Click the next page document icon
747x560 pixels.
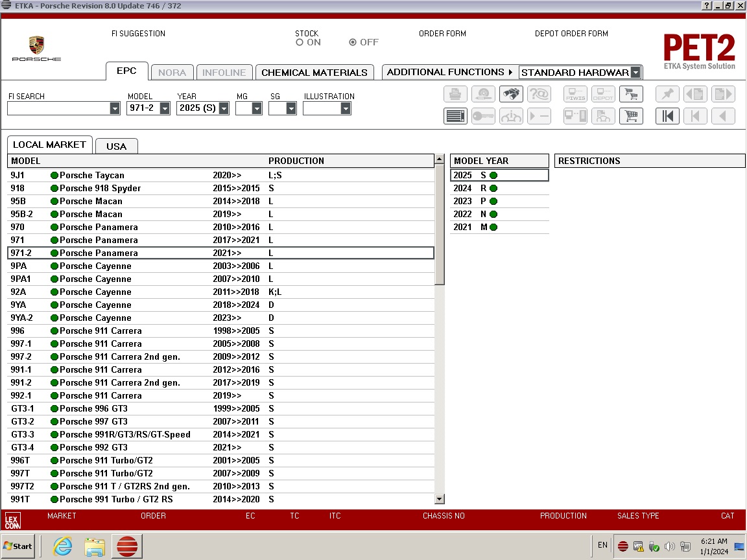[723, 94]
